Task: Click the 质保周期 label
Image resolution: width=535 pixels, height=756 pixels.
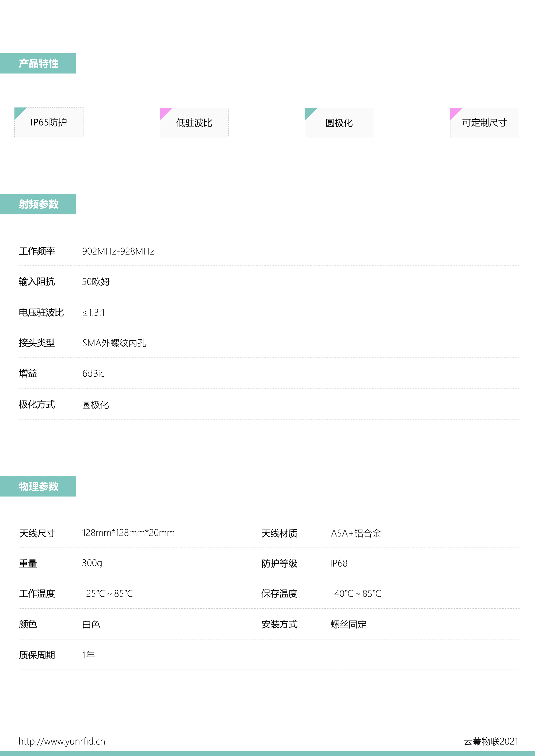Action: point(37,655)
